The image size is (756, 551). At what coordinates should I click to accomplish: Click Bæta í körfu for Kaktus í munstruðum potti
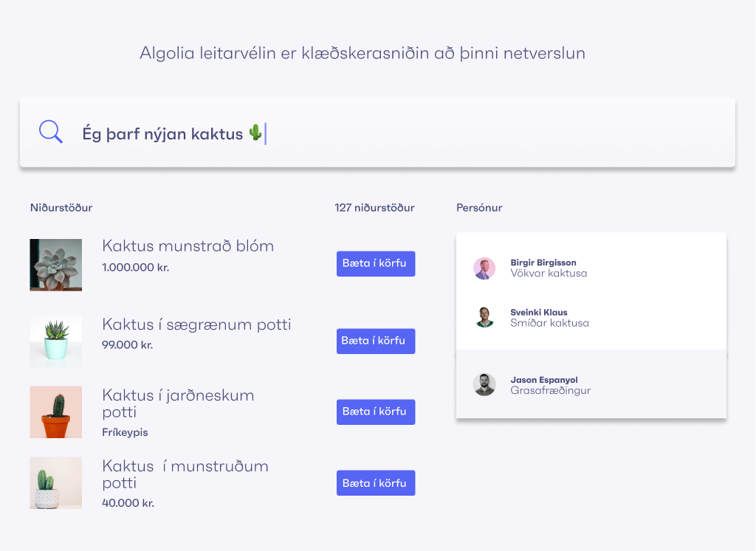click(x=376, y=482)
